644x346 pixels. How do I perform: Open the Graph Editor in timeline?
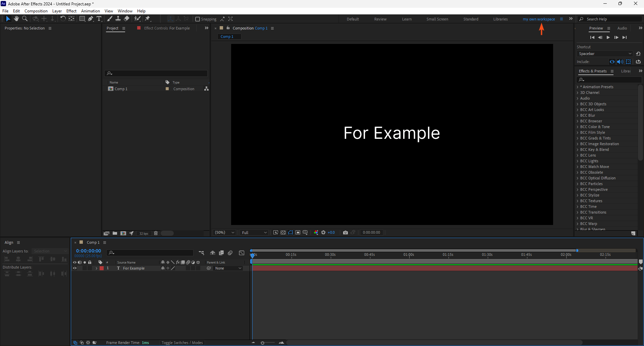(x=241, y=253)
